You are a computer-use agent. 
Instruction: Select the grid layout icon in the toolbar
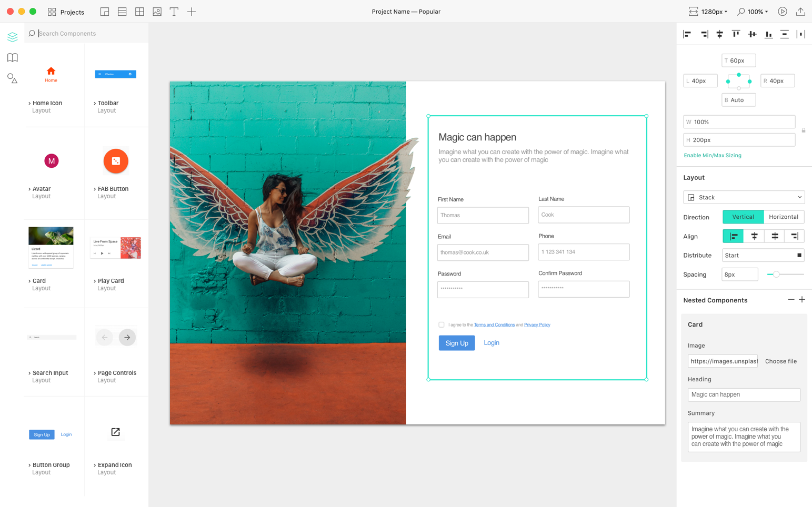pos(139,11)
